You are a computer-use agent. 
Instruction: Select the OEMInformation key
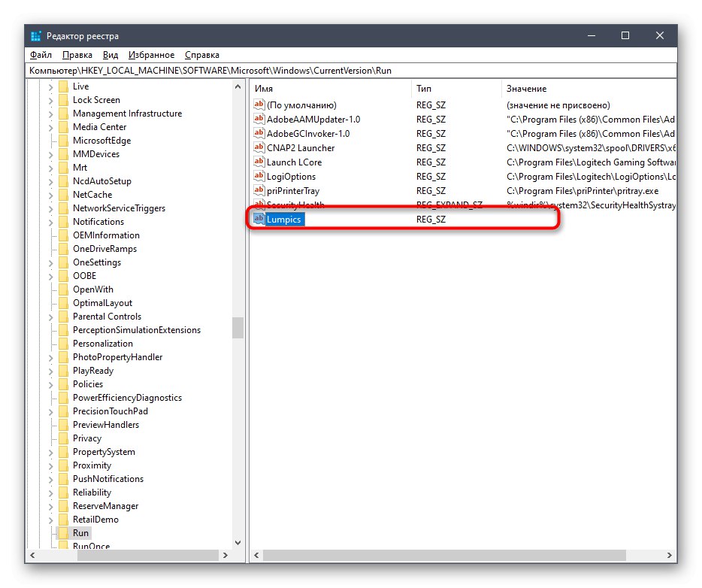pyautogui.click(x=106, y=235)
